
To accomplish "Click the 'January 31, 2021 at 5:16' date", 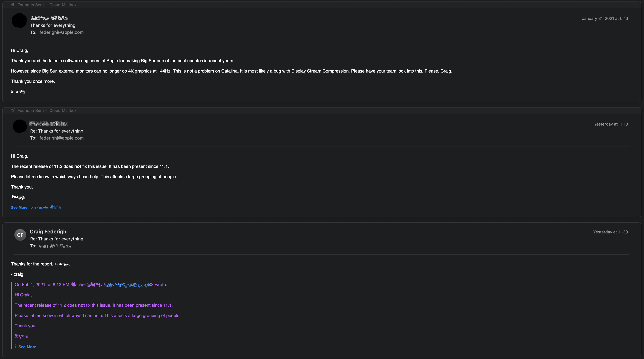I will click(605, 18).
